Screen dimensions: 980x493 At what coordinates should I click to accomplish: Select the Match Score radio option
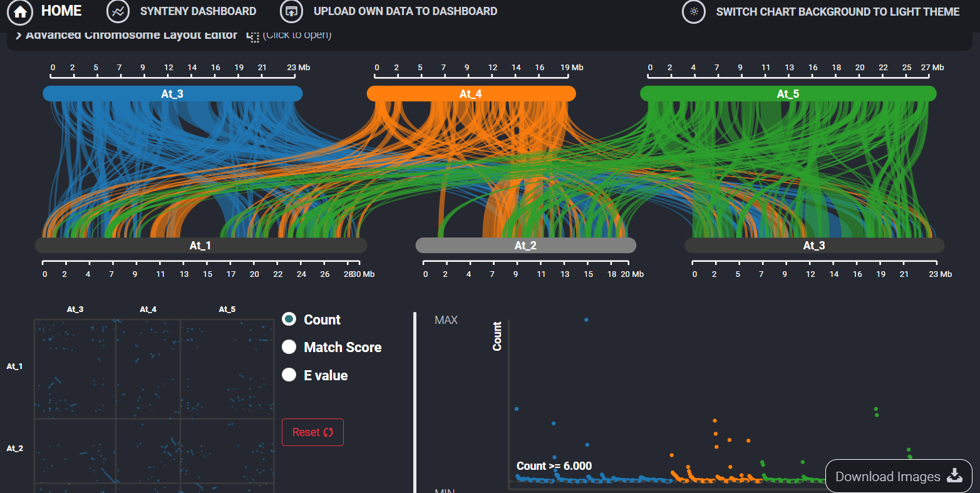point(289,346)
